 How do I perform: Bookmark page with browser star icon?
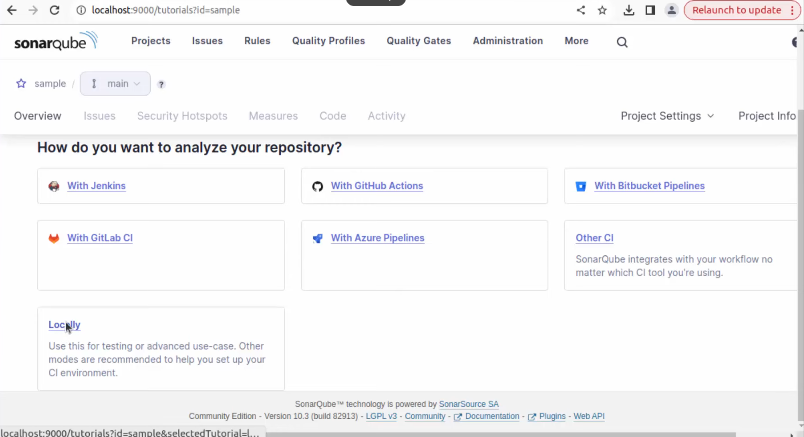[x=602, y=10]
